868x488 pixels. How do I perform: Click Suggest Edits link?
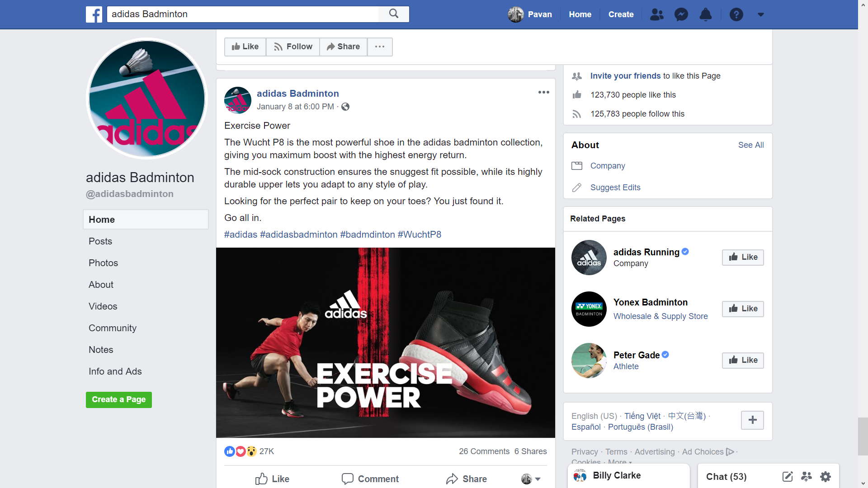pos(615,188)
